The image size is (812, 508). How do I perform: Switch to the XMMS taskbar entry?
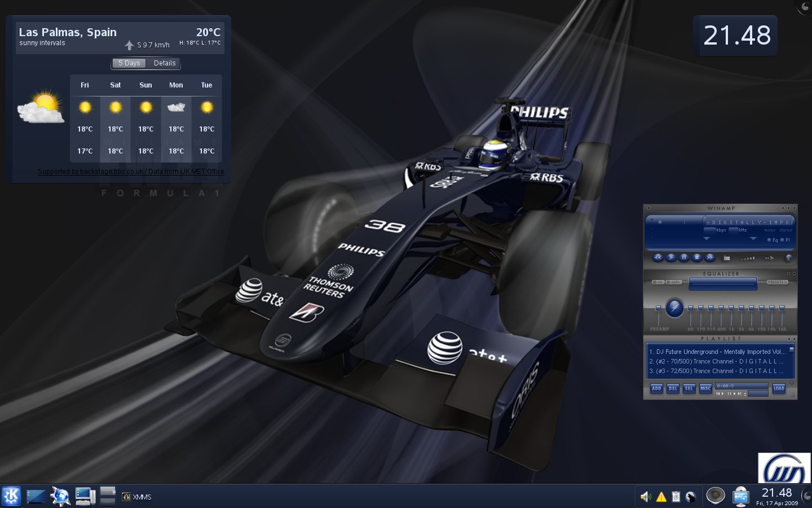tap(137, 497)
